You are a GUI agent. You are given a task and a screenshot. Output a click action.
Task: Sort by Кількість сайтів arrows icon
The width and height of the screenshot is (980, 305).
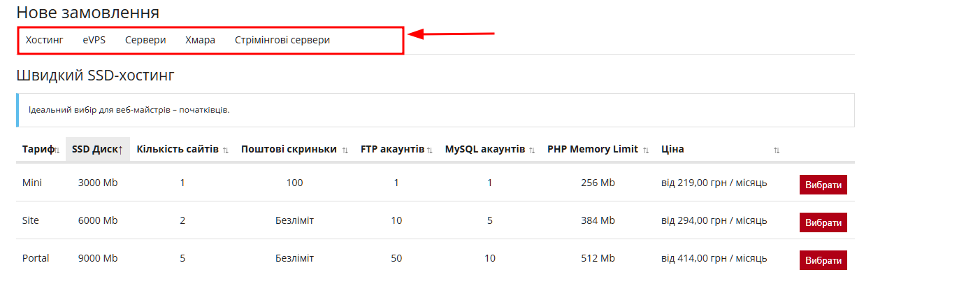click(x=225, y=150)
